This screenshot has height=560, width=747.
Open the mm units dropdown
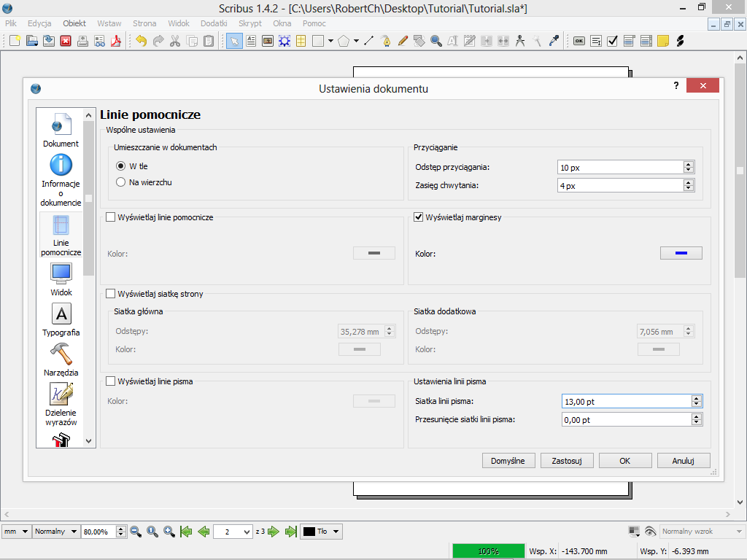(x=16, y=532)
